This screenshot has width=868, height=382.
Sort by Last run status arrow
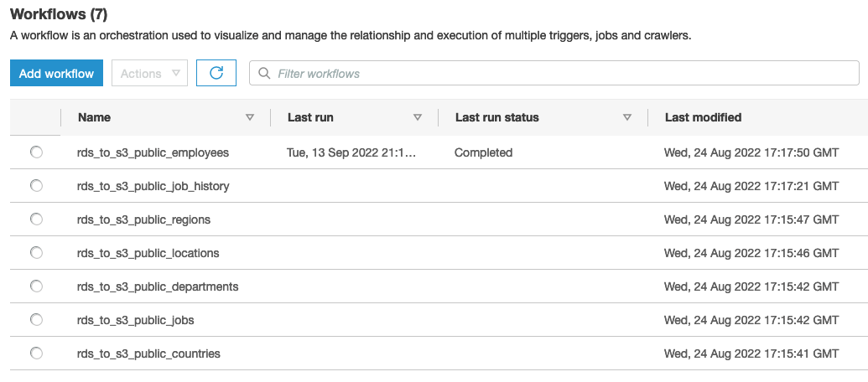(626, 118)
